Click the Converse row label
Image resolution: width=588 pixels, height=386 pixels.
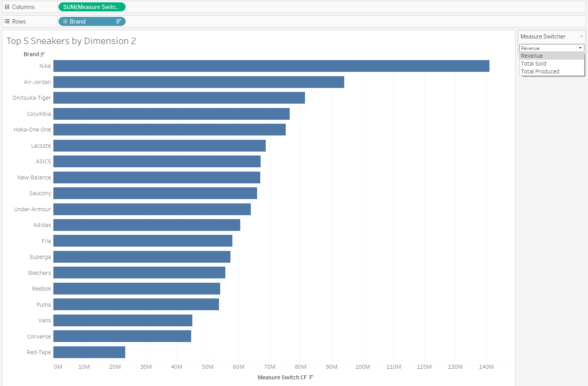click(39, 337)
